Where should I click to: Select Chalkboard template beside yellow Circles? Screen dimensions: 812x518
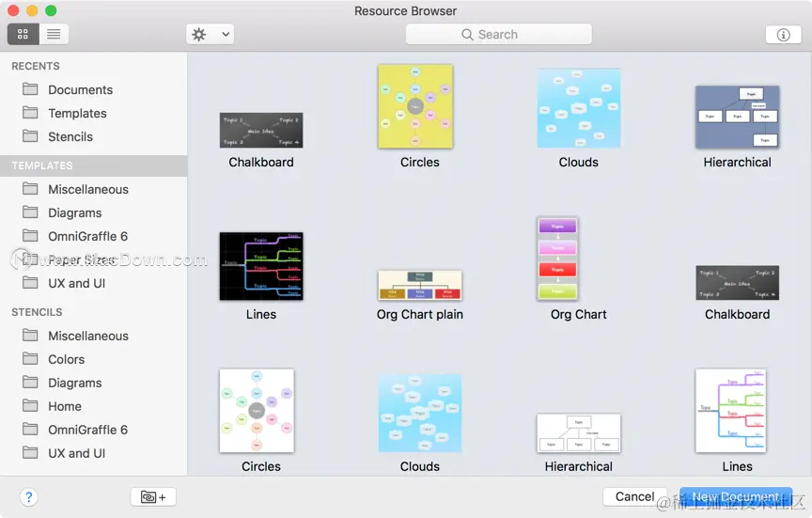pyautogui.click(x=261, y=131)
